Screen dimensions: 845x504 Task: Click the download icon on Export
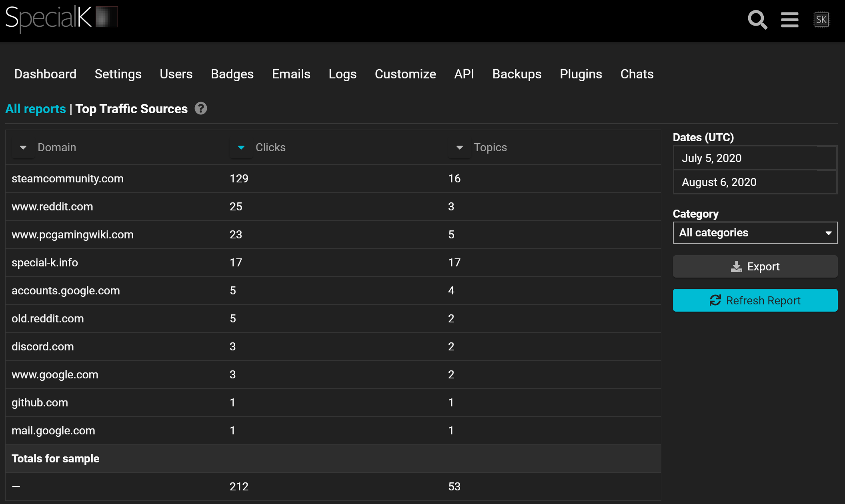point(736,266)
